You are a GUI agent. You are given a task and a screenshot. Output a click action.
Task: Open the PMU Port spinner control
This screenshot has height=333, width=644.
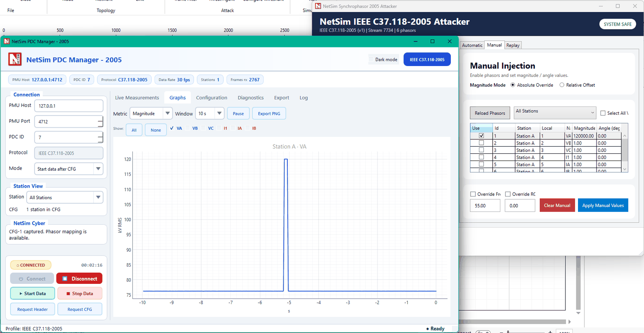click(x=100, y=122)
